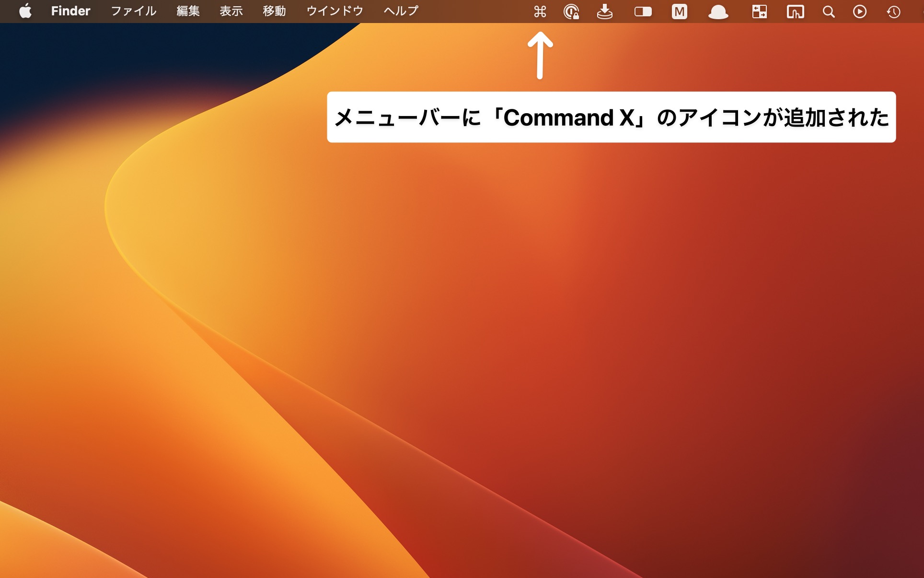Click the padlock status icon in menu bar
The height and width of the screenshot is (578, 924).
572,12
